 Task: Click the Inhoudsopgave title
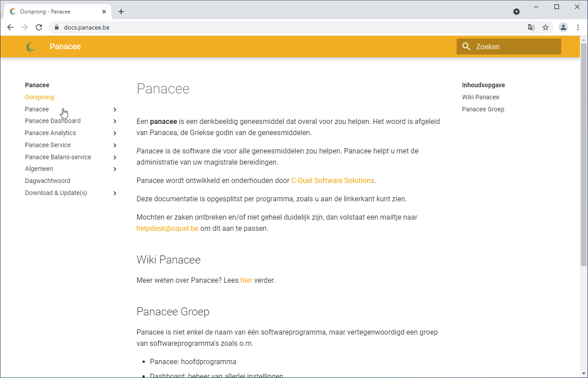pos(483,85)
